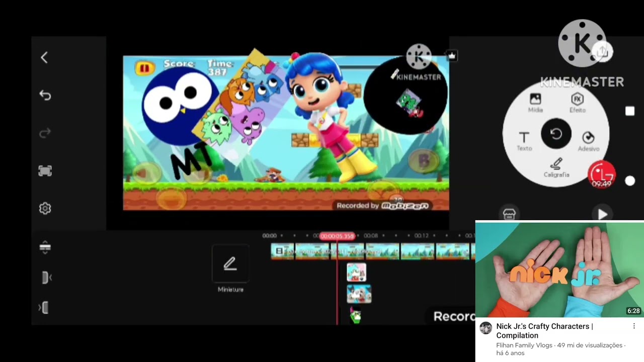Expand the timeline height

coord(45,247)
